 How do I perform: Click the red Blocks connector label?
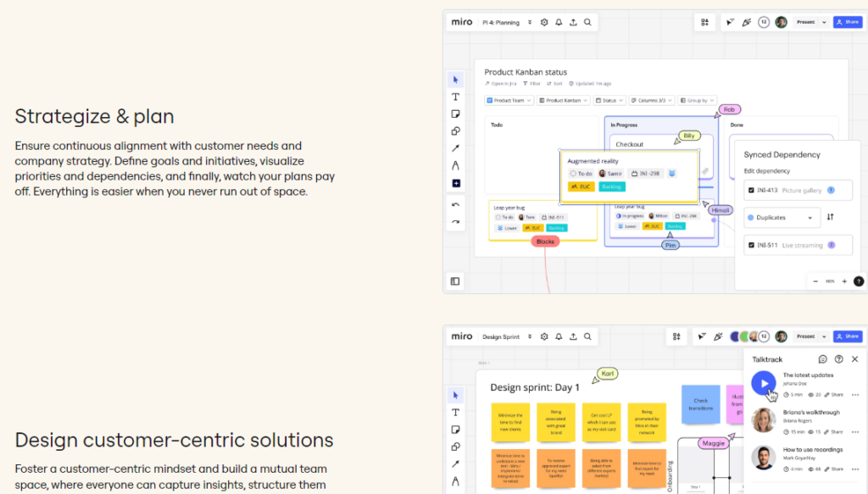[545, 241]
